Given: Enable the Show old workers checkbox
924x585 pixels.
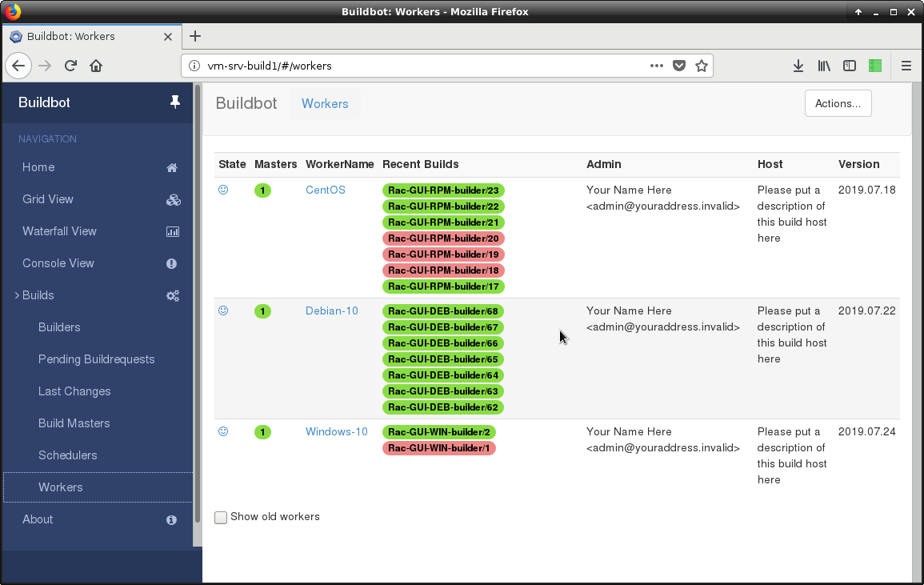Looking at the screenshot, I should [221, 518].
